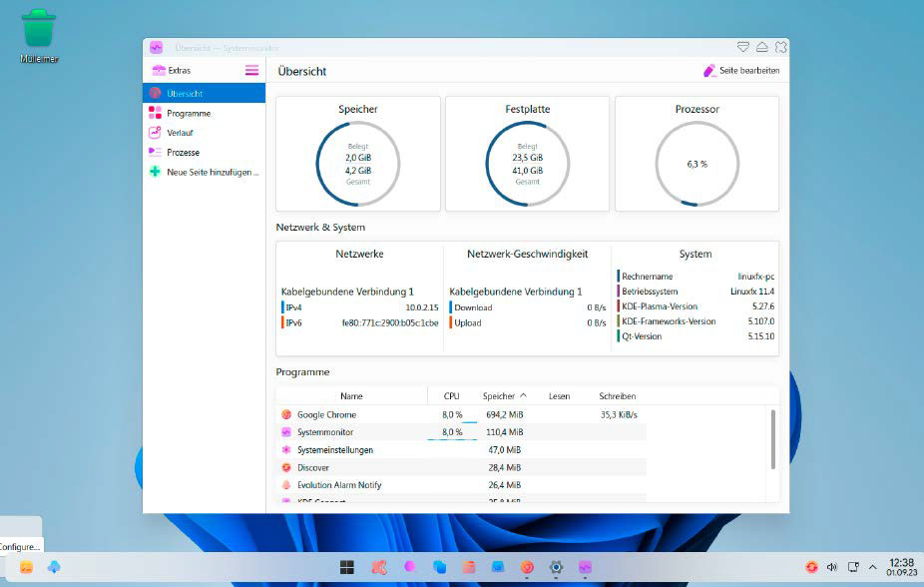Sort programs by Lesen column
Screen dimensions: 924x587
coord(559,396)
